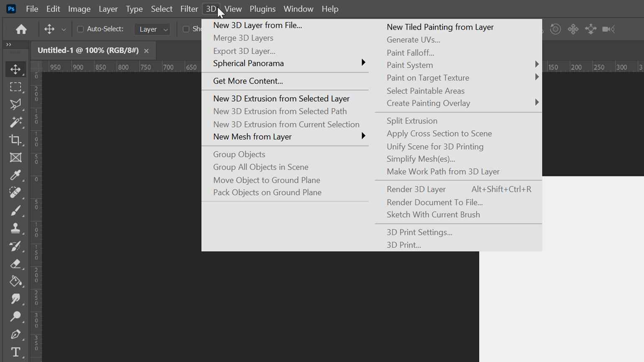Close the Untitled-1 document tab
644x362 pixels.
click(x=146, y=51)
